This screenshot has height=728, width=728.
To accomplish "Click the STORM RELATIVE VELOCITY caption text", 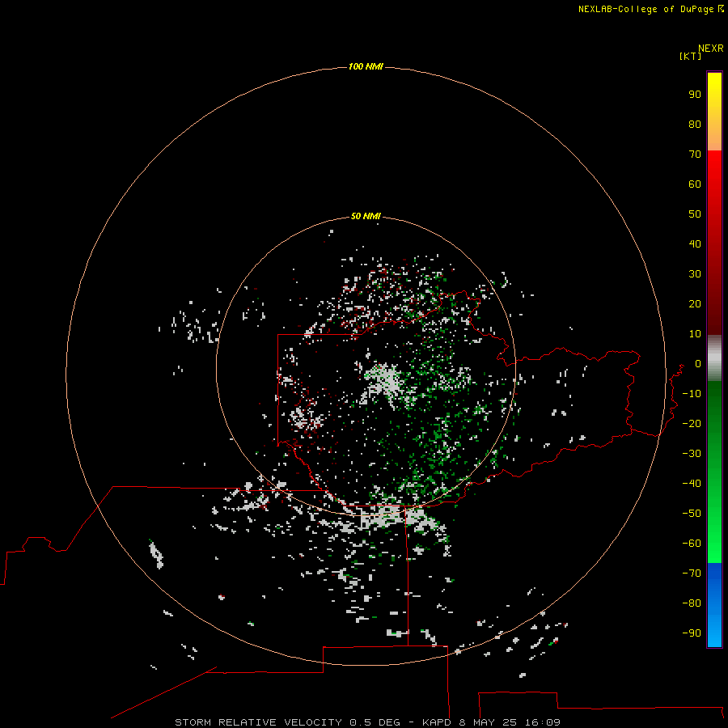I will 258,722.
